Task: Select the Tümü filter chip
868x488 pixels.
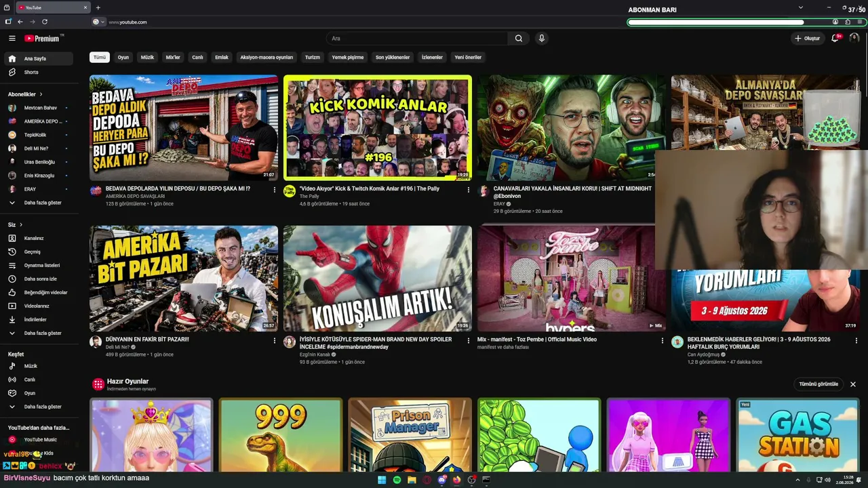Action: pyautogui.click(x=100, y=58)
